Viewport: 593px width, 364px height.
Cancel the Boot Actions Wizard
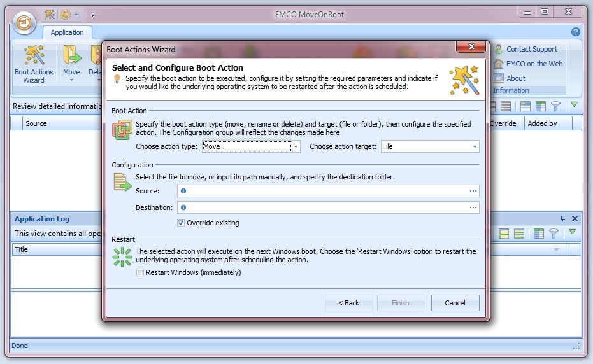(455, 303)
